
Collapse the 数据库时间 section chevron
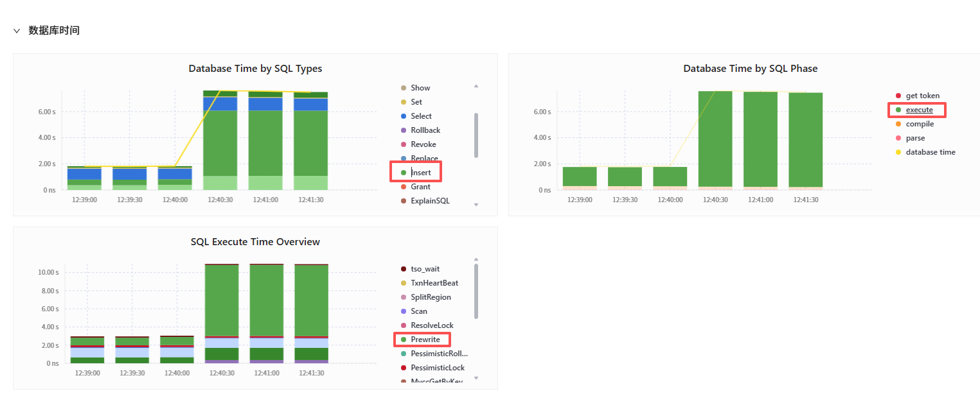pyautogui.click(x=17, y=31)
